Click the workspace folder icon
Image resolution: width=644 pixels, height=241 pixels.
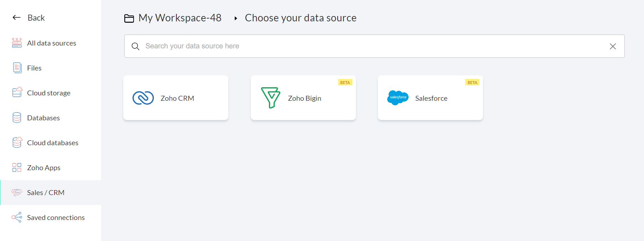(x=129, y=18)
